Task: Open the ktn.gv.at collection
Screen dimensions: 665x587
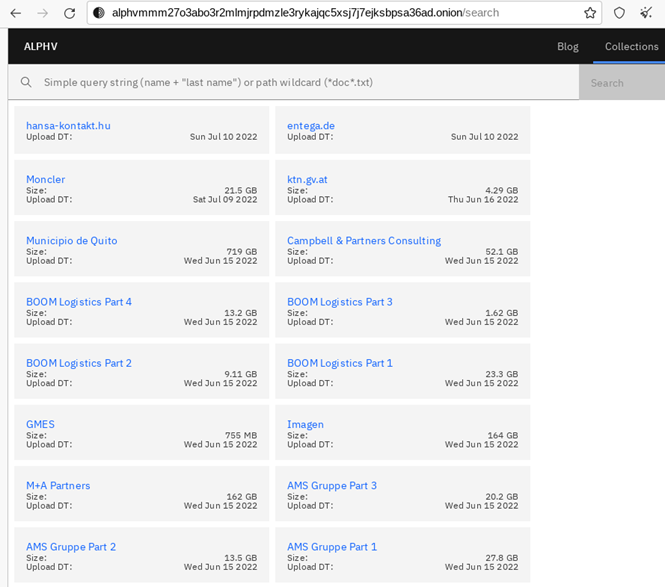Action: pos(307,179)
